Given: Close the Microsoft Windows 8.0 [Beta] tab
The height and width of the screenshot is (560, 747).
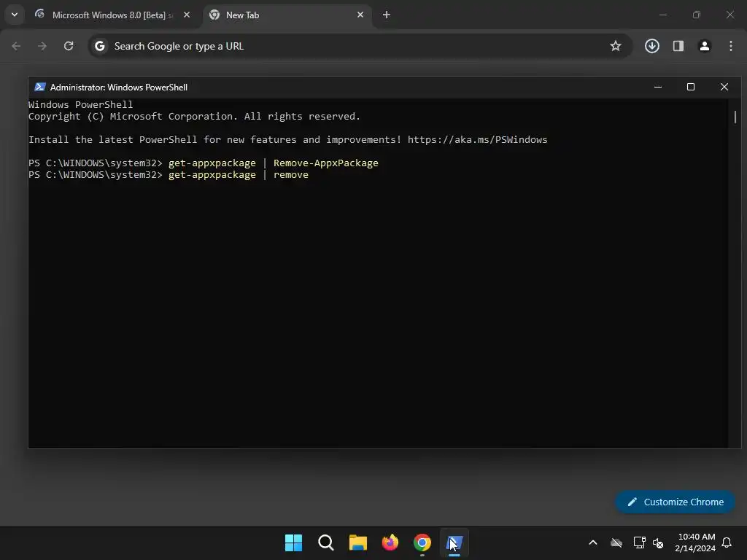Looking at the screenshot, I should coord(187,15).
